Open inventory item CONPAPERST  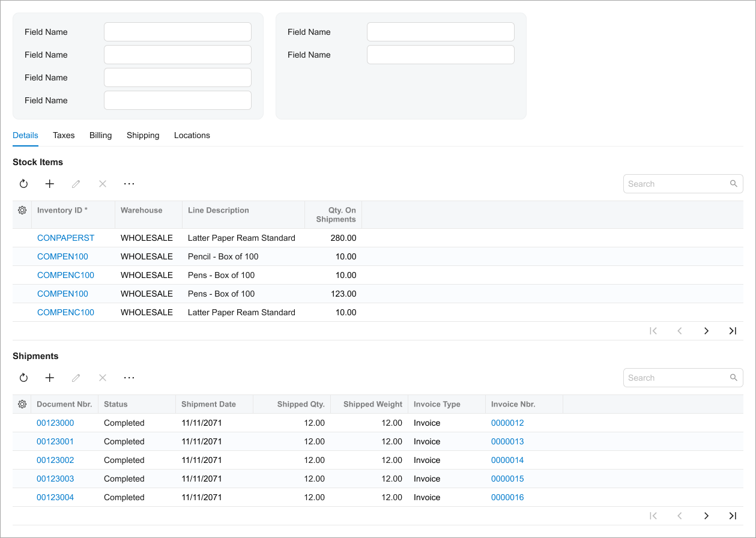pos(65,238)
